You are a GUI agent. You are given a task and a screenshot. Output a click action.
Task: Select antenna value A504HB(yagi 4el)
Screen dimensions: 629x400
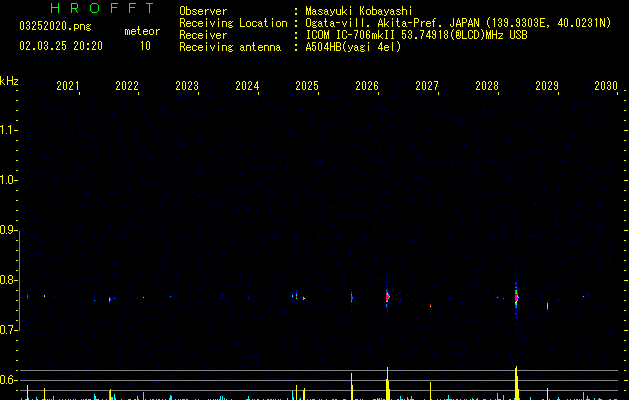point(353,47)
